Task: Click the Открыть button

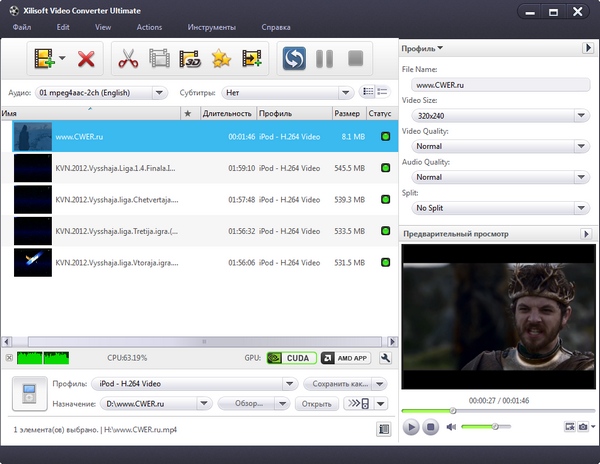Action: coord(316,404)
